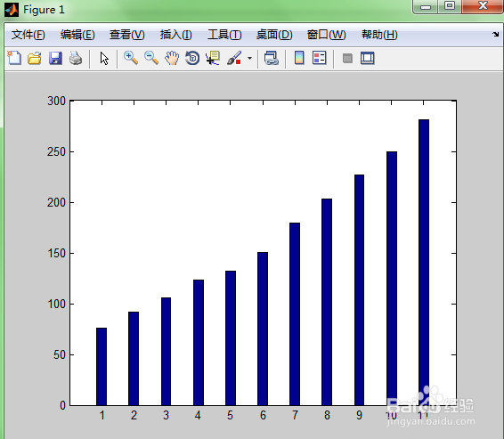Expand the Brush color dropdown arrow
This screenshot has height=439, width=504.
[249, 58]
